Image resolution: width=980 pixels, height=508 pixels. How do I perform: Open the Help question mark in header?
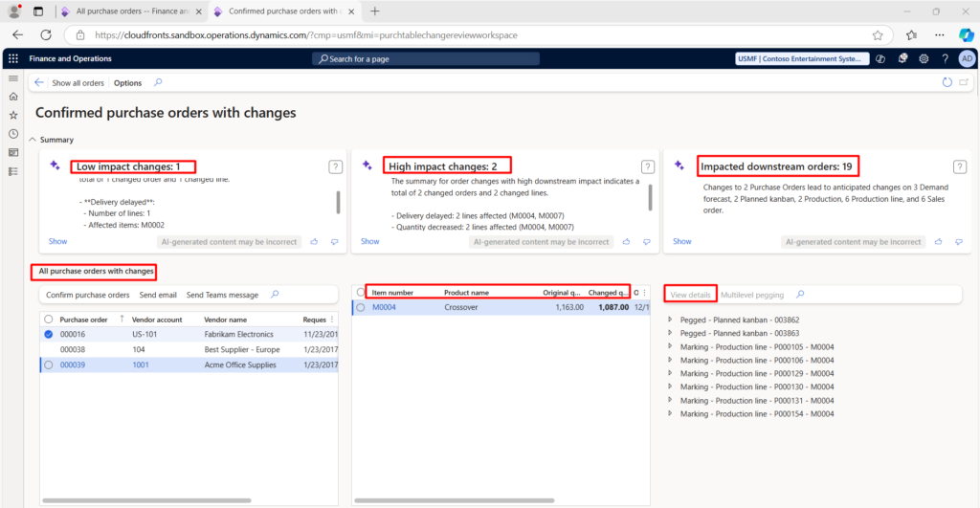click(945, 58)
